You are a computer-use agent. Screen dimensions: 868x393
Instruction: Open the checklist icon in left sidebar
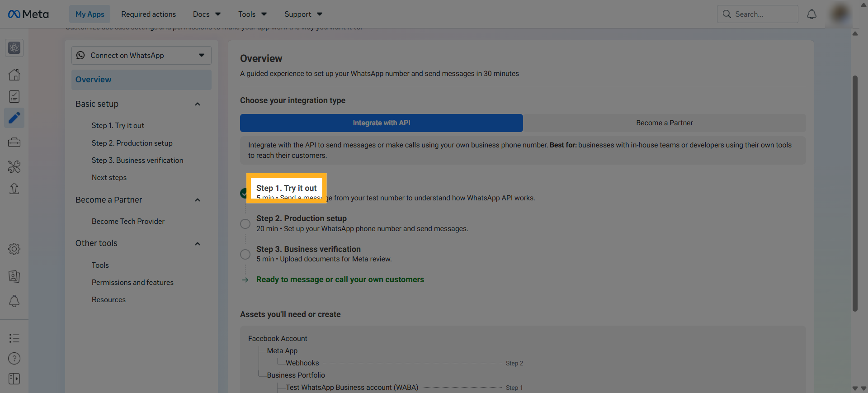pyautogui.click(x=14, y=96)
